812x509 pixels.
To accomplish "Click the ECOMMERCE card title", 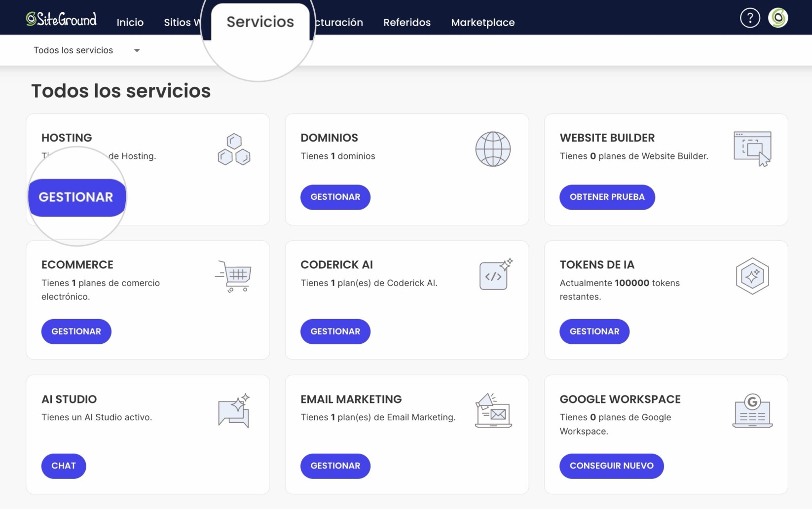I will coord(77,264).
